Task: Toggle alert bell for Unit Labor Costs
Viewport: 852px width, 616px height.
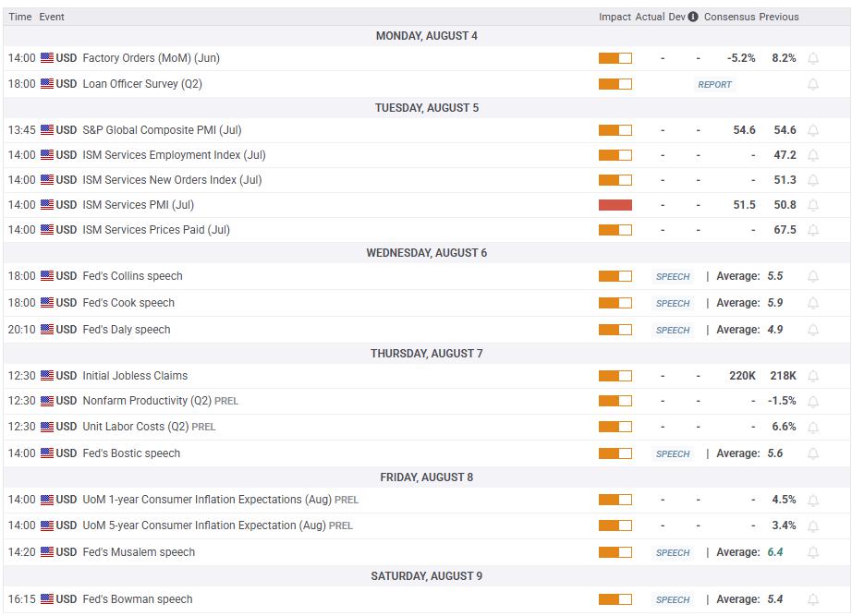Action: 813,428
